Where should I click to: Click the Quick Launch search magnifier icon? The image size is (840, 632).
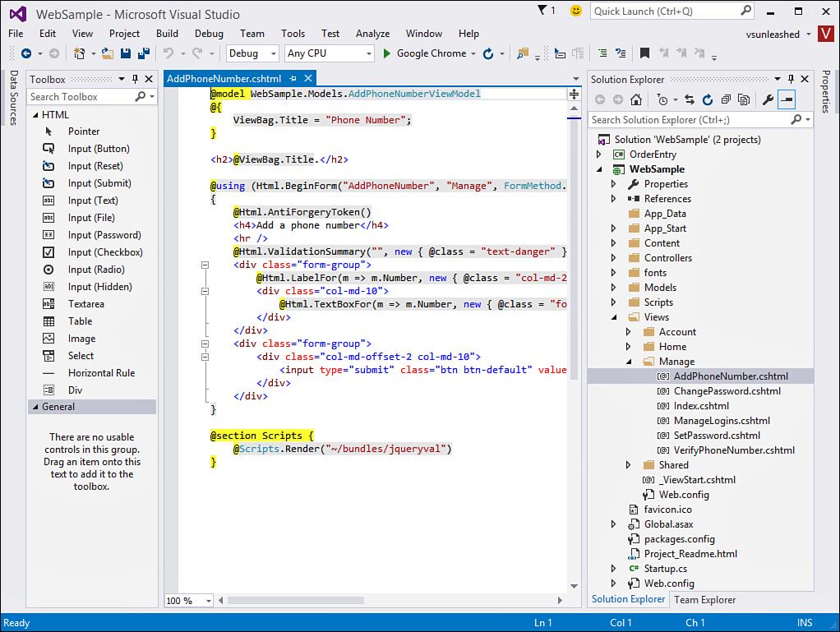(x=745, y=11)
